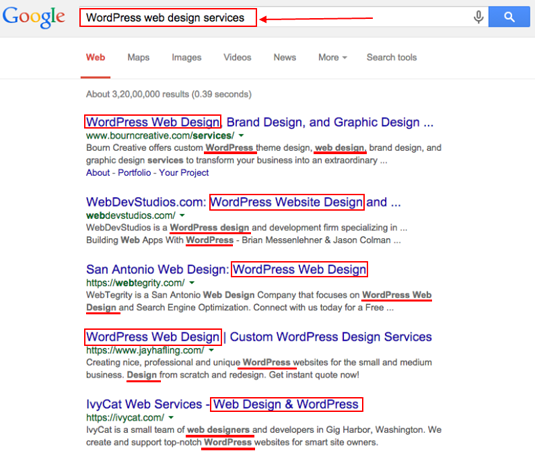This screenshot has width=535, height=455.
Task: Focus the search query input box
Action: pos(273,17)
